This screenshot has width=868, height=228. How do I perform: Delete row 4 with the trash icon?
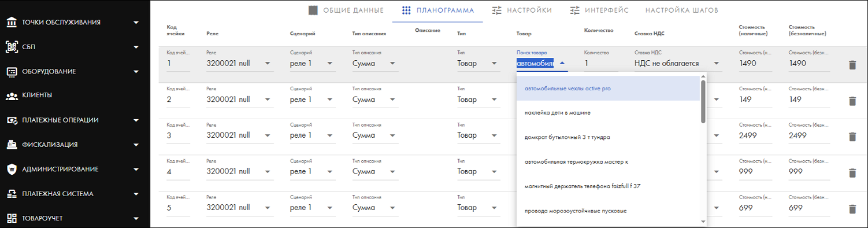click(852, 173)
